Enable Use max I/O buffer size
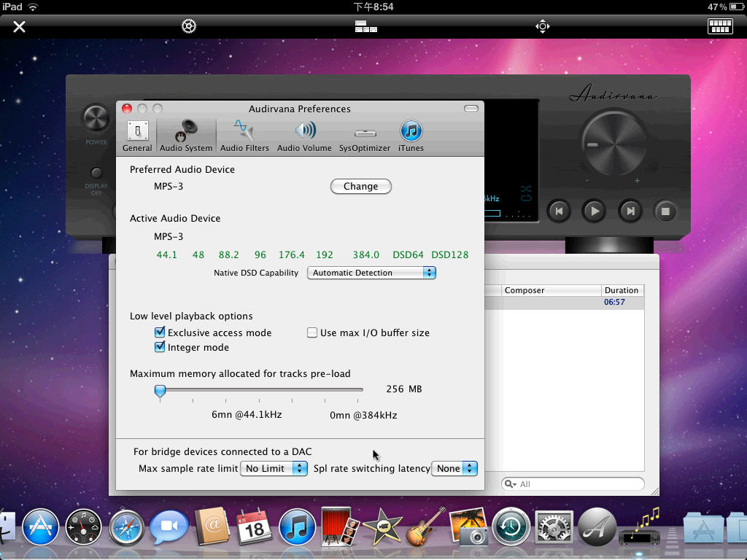The image size is (747, 560). [x=312, y=332]
